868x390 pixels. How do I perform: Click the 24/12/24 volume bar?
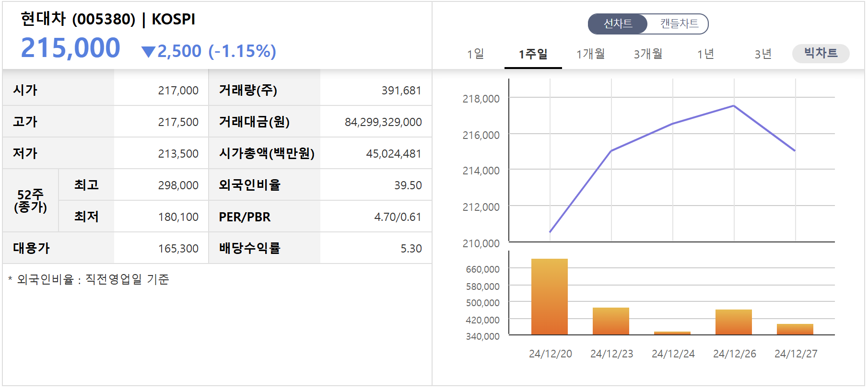click(x=672, y=333)
